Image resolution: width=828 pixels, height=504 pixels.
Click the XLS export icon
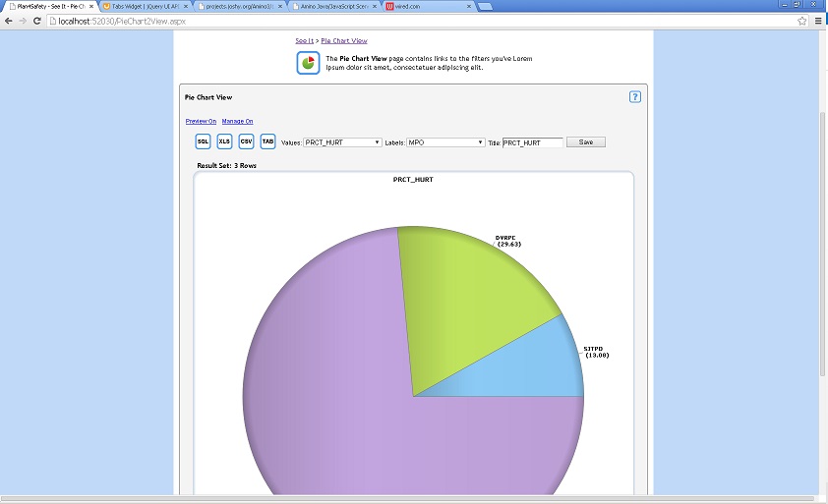(224, 141)
